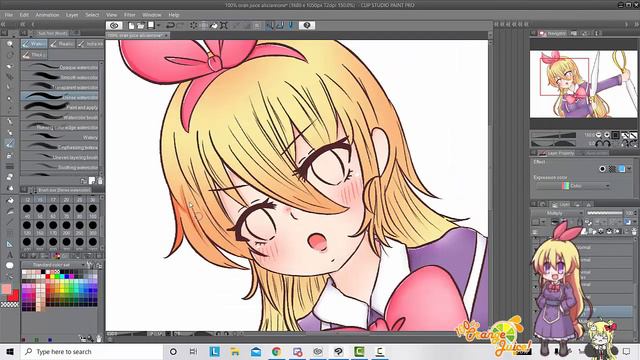Open the Filter menu
The width and height of the screenshot is (640, 360).
tap(129, 15)
